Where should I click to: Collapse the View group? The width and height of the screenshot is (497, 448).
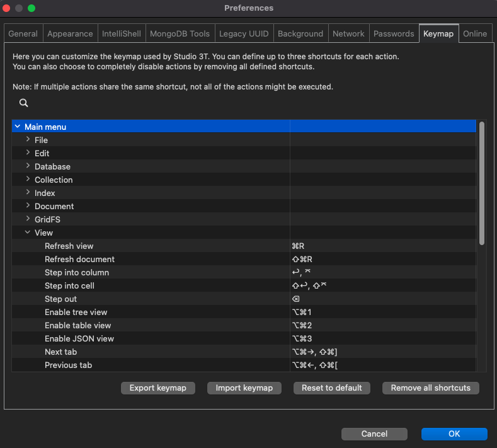point(28,233)
